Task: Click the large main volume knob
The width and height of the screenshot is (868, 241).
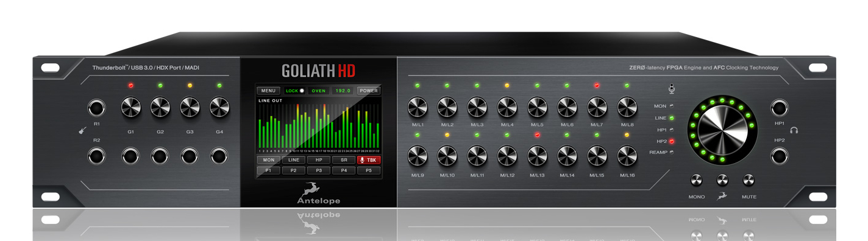Action: point(722,130)
